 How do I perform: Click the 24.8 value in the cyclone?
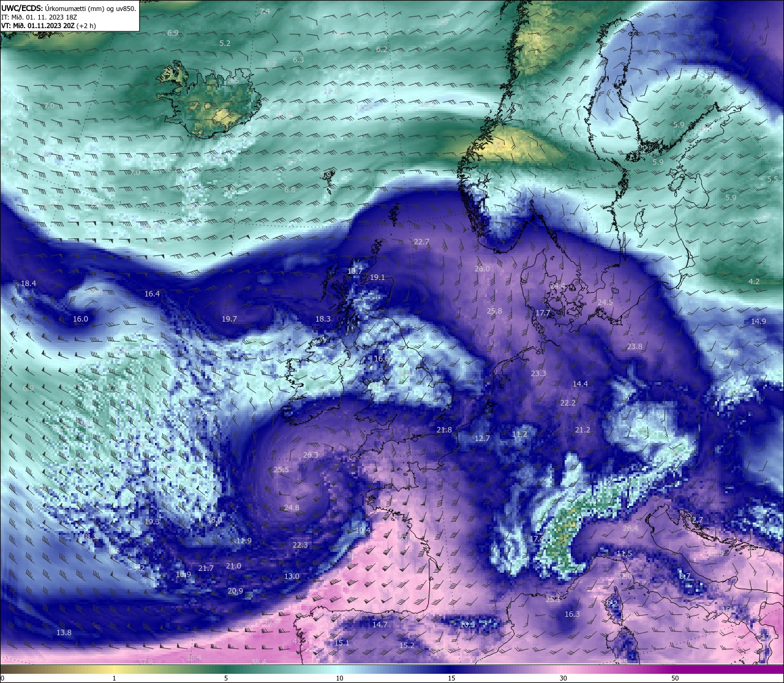point(292,508)
